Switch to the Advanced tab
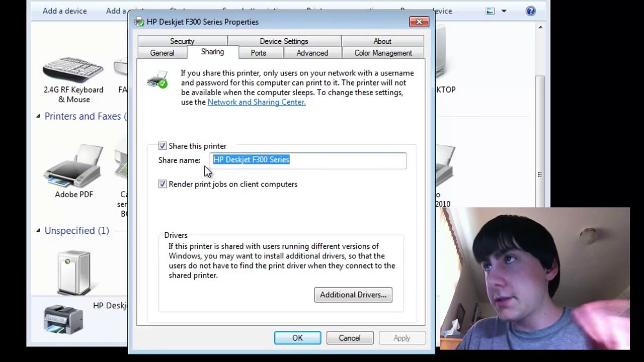Viewport: 644px width, 362px height. (312, 53)
